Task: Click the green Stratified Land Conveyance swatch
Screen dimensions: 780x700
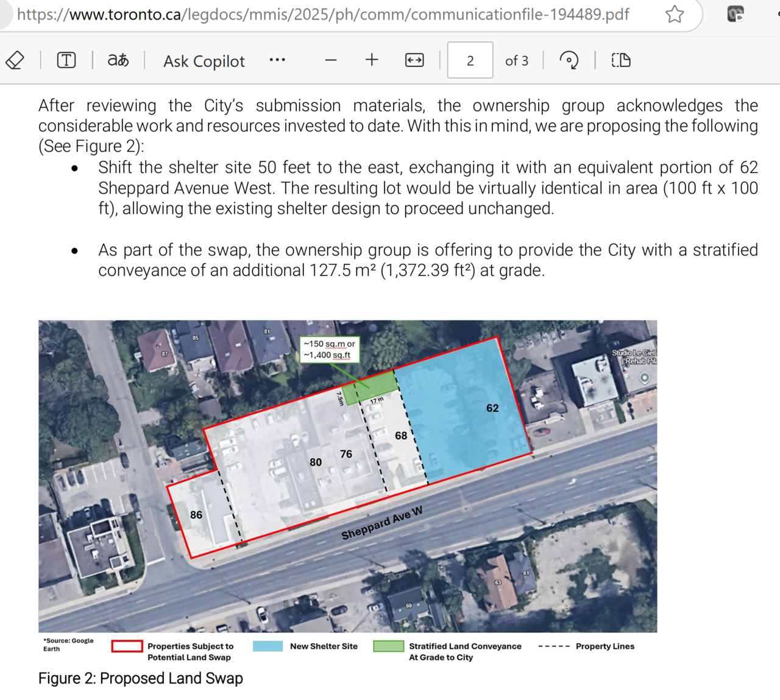Action: pos(388,646)
